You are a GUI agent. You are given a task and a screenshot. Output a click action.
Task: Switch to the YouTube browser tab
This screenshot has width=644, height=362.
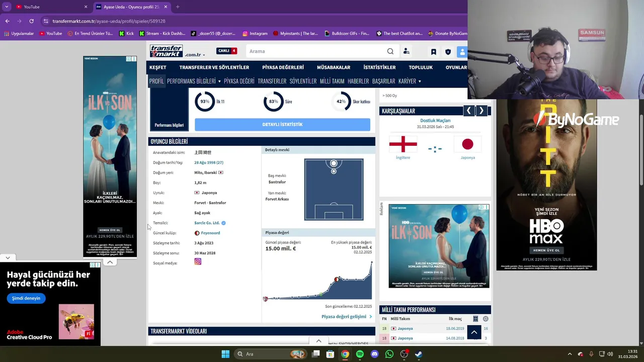[x=50, y=7]
